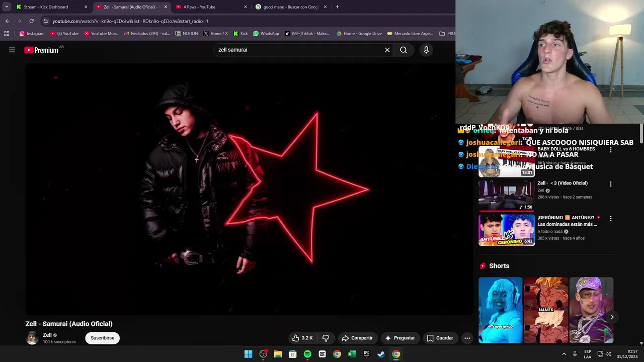Open ESP LAA keyboard language switcher
Screen dimensions: 644x362
588,354
